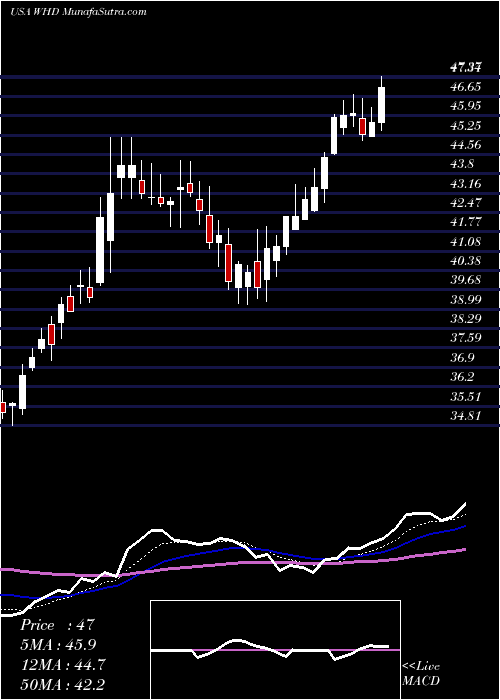The height and width of the screenshot is (700, 500).
Task: Select the 41.08 price level label
Action: coord(466,242)
